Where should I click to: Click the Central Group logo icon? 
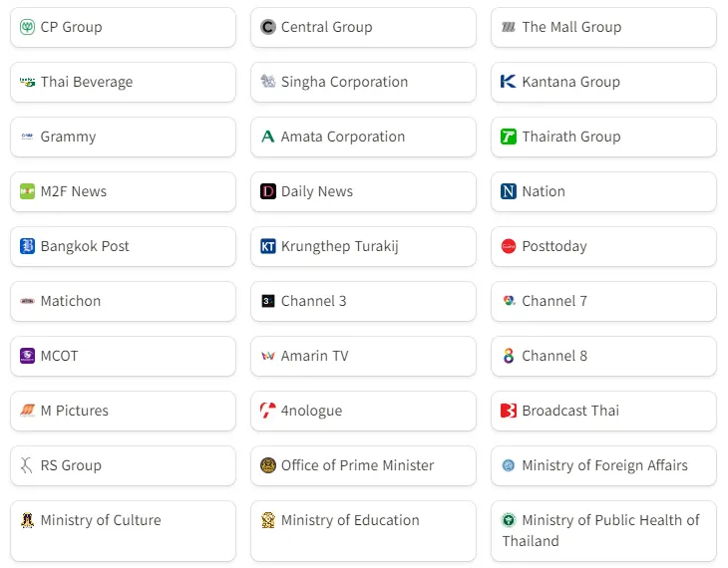coord(268,27)
